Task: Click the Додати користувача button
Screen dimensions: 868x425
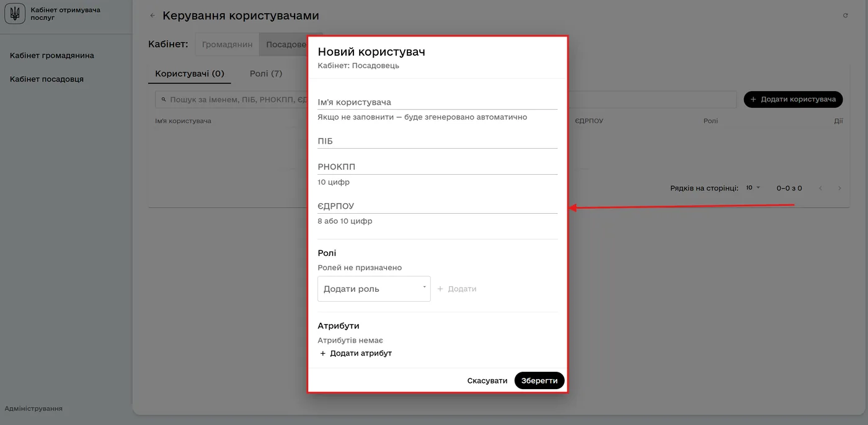Action: click(x=793, y=99)
